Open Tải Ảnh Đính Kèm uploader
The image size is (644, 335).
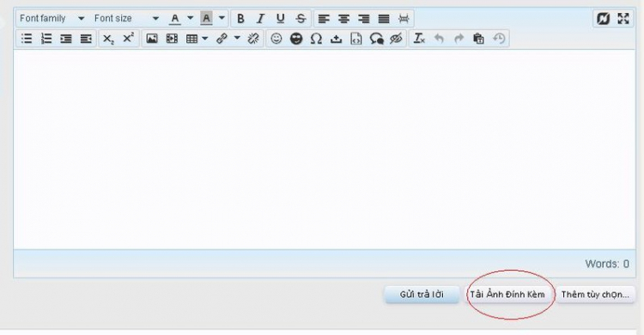(x=507, y=295)
